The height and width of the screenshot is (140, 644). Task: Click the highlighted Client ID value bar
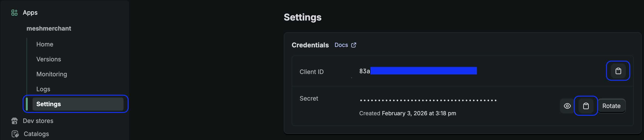(423, 71)
